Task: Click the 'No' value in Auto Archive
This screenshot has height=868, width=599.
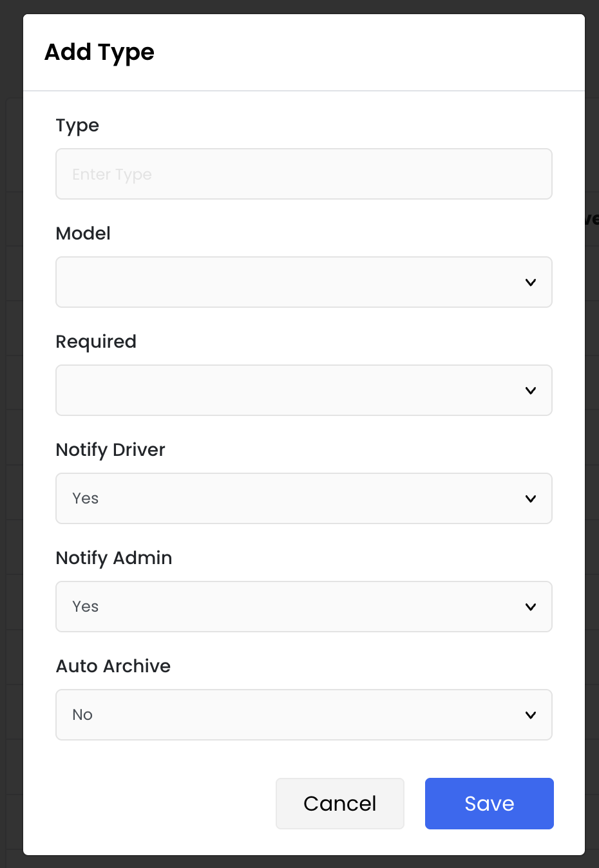Action: click(x=82, y=715)
